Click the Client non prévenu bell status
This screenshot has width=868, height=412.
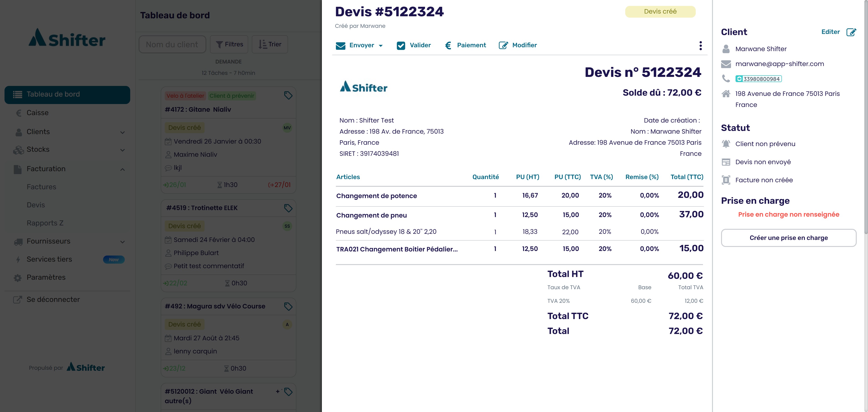[x=764, y=144]
